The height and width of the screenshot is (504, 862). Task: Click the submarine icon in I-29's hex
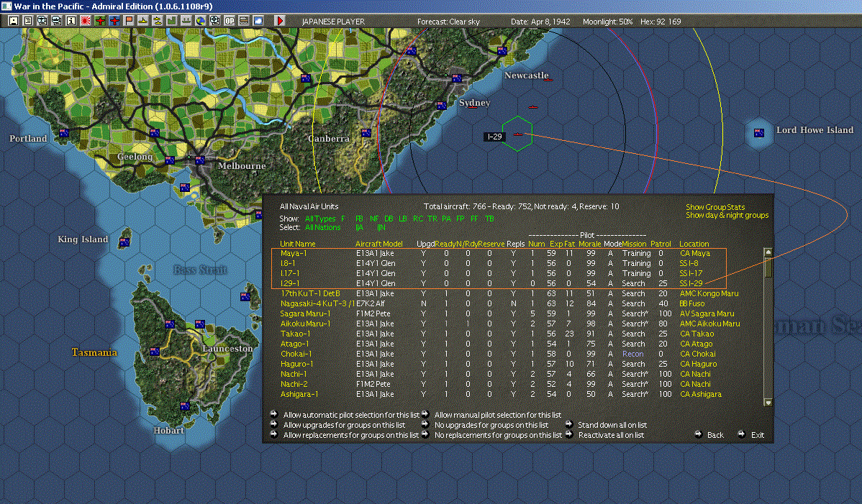(x=518, y=134)
